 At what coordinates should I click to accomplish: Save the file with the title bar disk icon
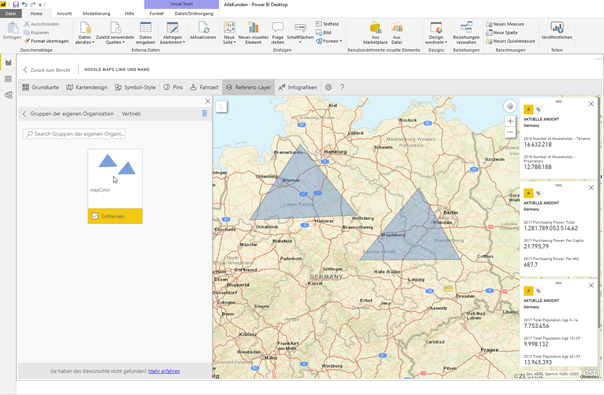click(x=16, y=5)
